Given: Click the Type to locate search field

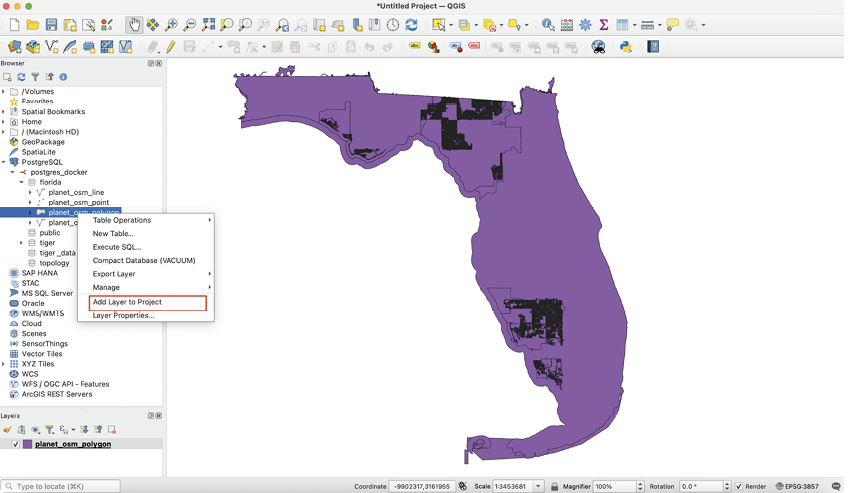Looking at the screenshot, I should click(x=61, y=486).
